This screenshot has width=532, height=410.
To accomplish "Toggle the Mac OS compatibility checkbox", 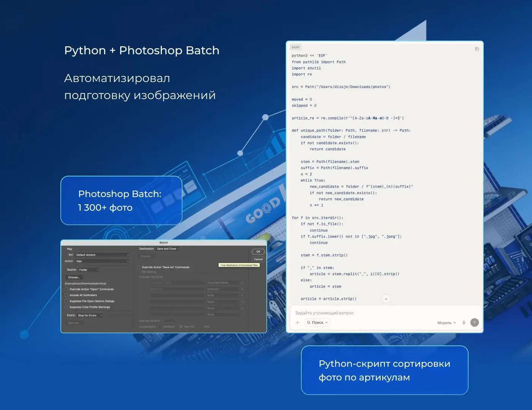I will [181, 326].
